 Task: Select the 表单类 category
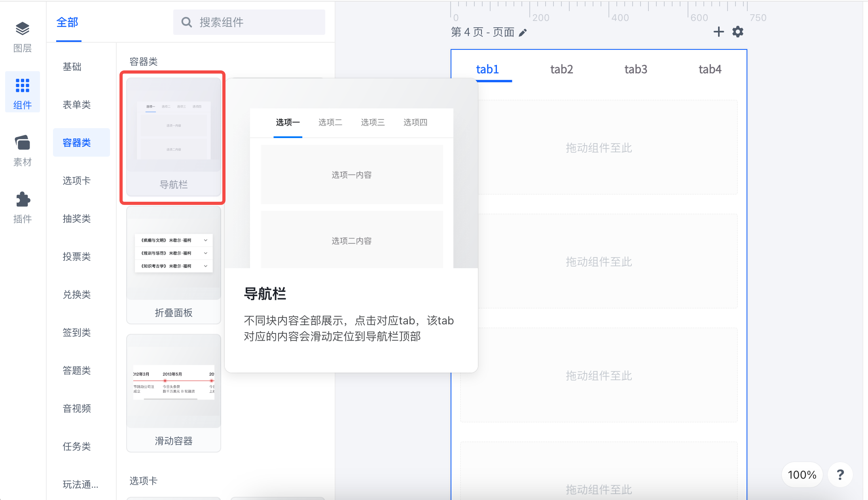coord(77,104)
